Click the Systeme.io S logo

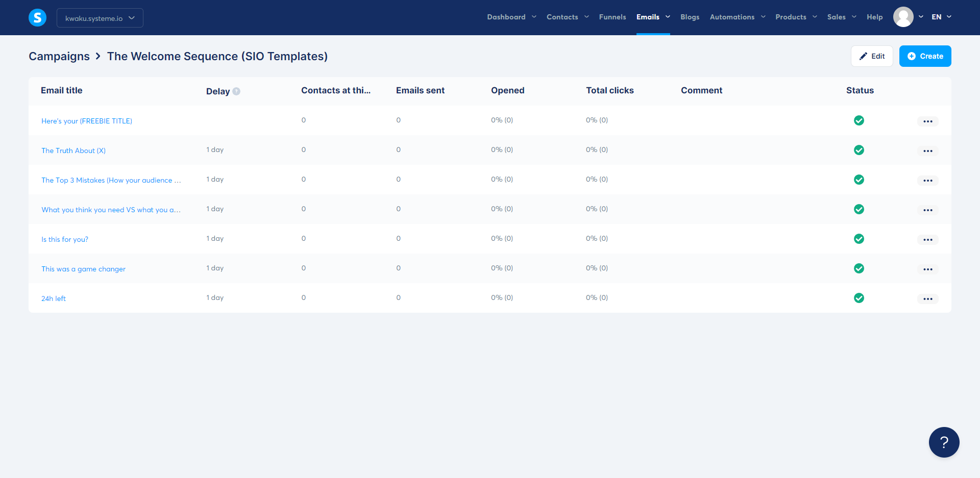tap(37, 18)
